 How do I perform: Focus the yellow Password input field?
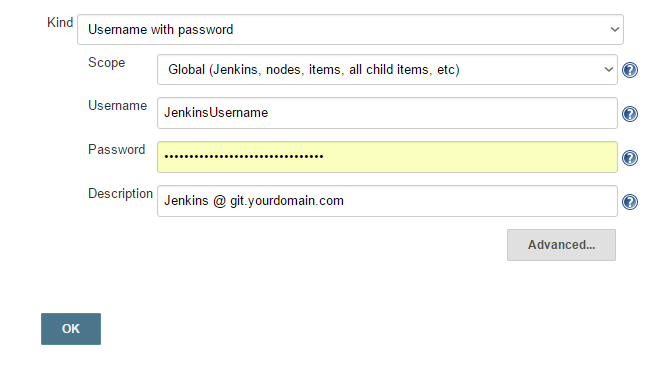coord(387,157)
